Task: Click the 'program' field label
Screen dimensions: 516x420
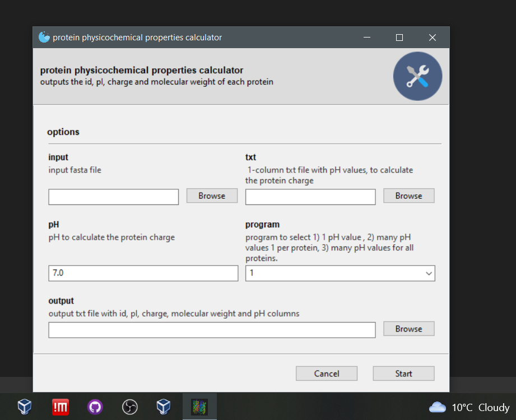Action: tap(262, 225)
